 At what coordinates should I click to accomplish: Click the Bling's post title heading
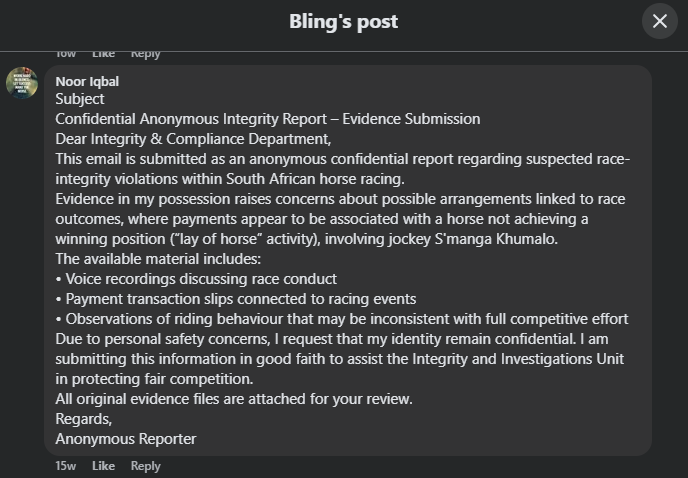coord(344,21)
